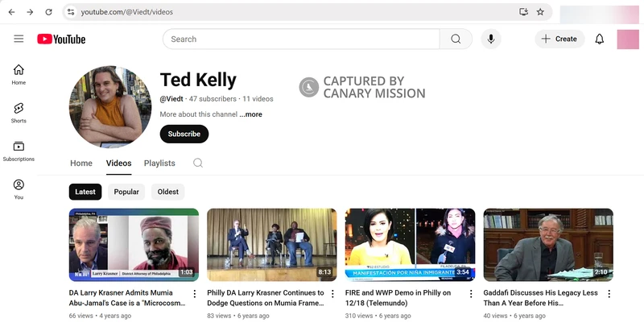Viewport: 644px width, 331px height.
Task: Switch to the Playlists tab
Action: (x=159, y=163)
